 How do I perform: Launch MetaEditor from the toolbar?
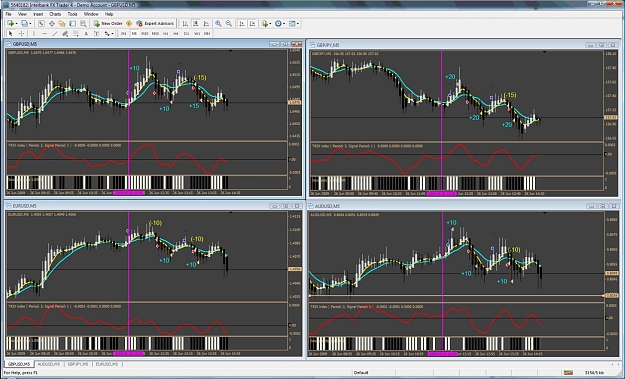point(128,24)
